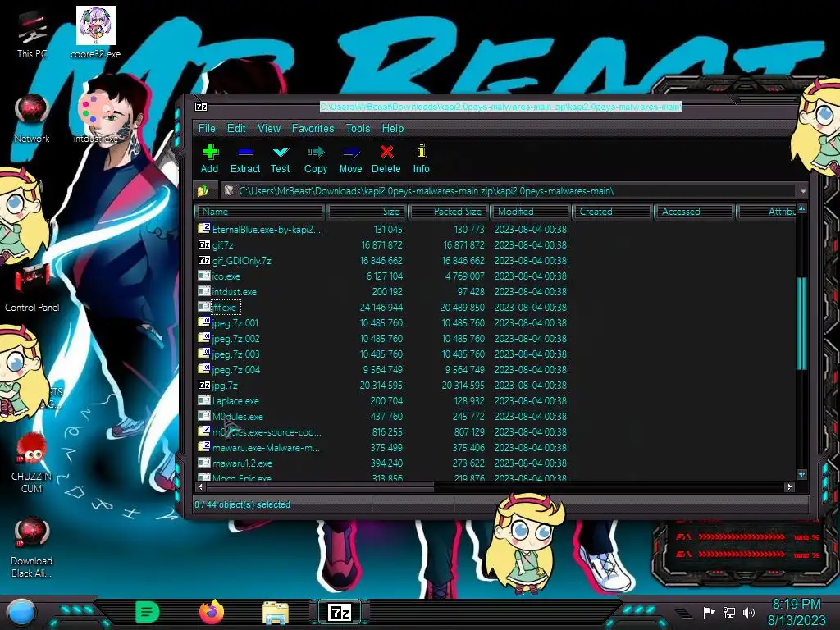Screen dimensions: 840x630
Task: Click the exe icon beside Laplace.exe
Action: click(x=204, y=400)
